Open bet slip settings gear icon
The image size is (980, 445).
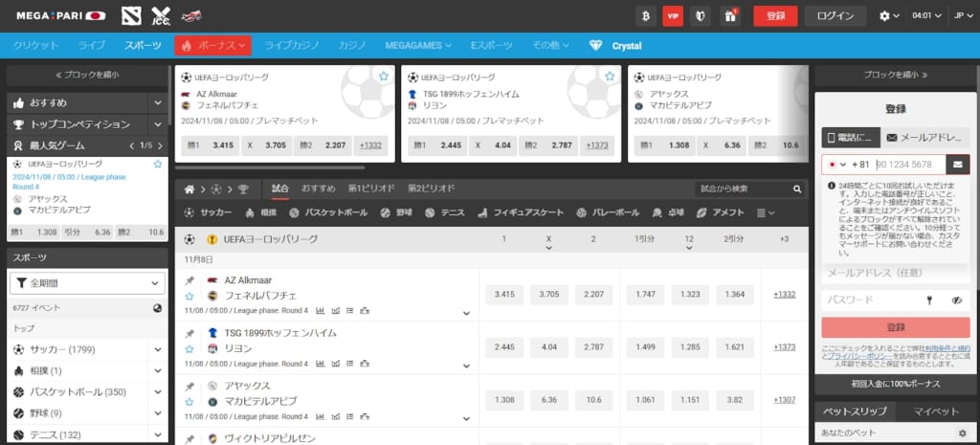(x=962, y=434)
